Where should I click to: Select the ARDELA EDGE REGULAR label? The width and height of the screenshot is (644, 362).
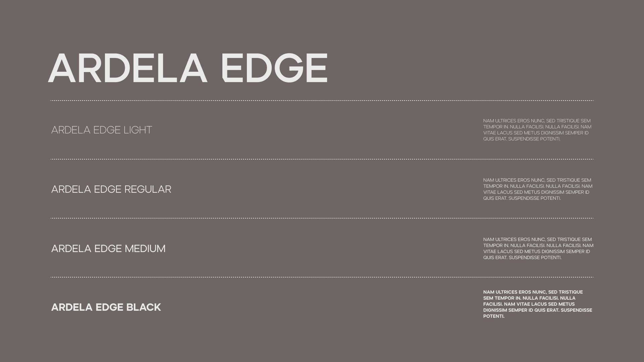[111, 189]
